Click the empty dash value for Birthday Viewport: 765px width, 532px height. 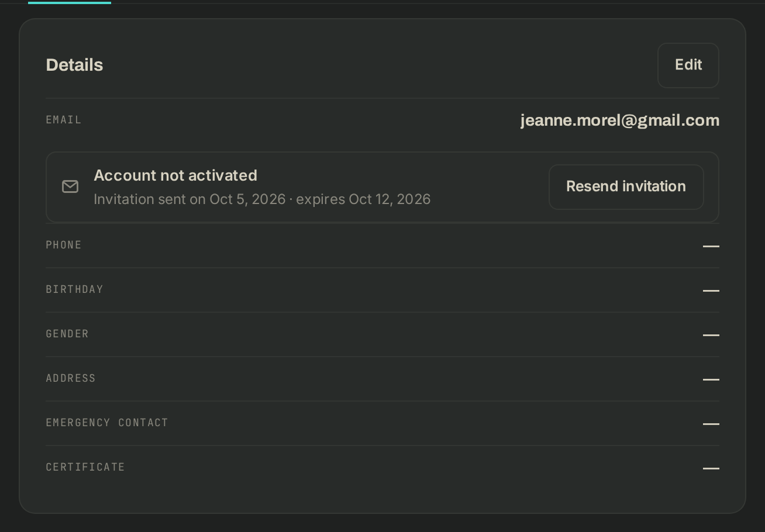711,291
